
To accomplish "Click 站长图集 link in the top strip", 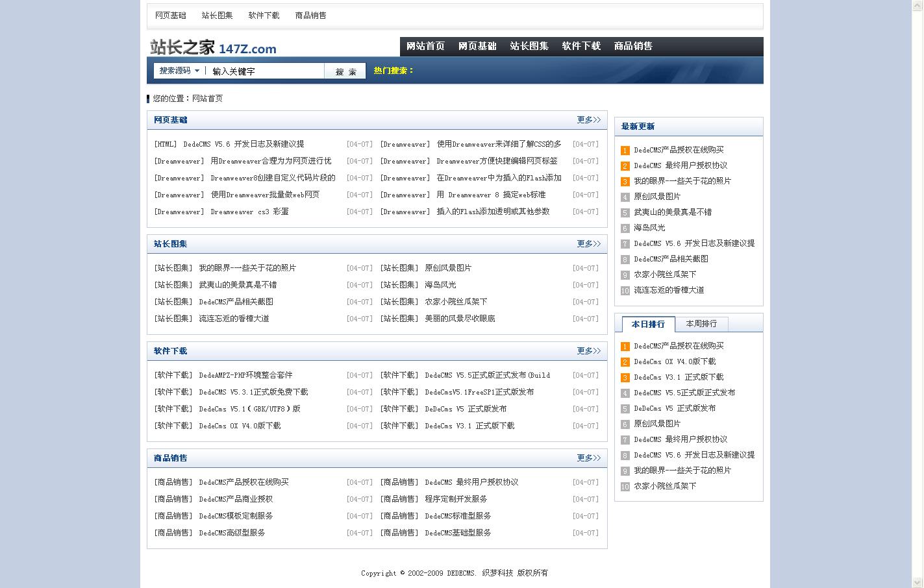I will pos(218,16).
